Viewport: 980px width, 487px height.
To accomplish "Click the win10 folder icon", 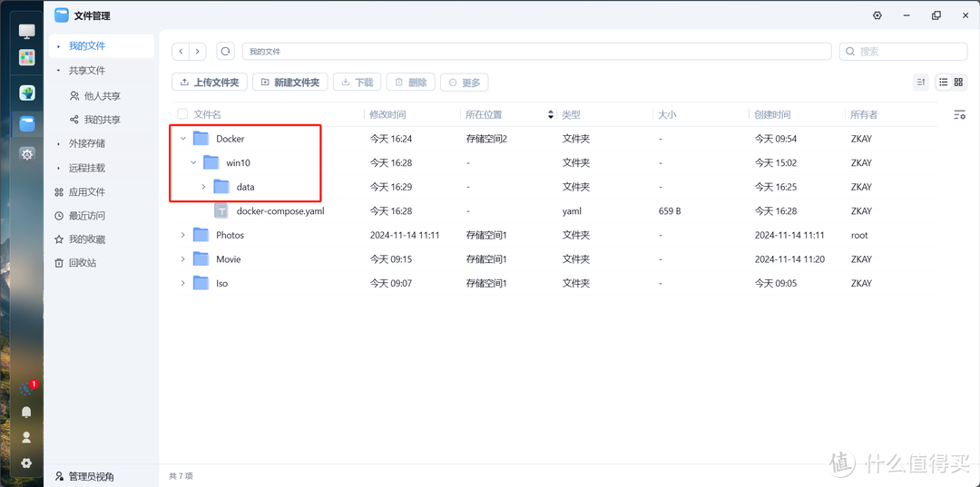I will [x=211, y=163].
